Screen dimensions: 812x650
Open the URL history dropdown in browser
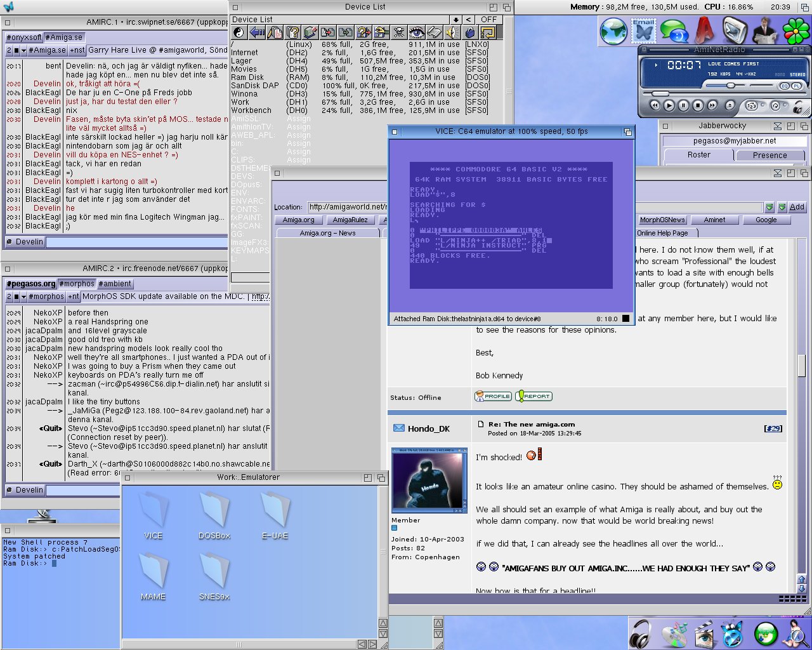(x=769, y=207)
